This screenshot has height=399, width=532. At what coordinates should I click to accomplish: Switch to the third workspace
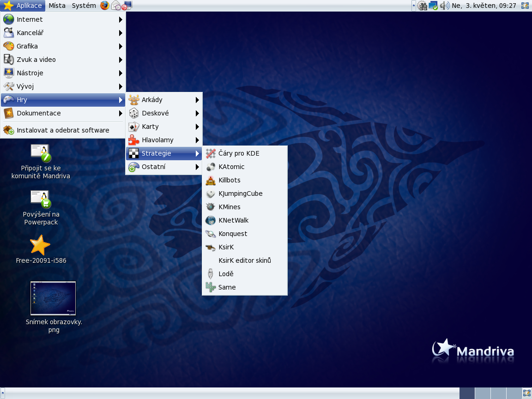click(498, 393)
